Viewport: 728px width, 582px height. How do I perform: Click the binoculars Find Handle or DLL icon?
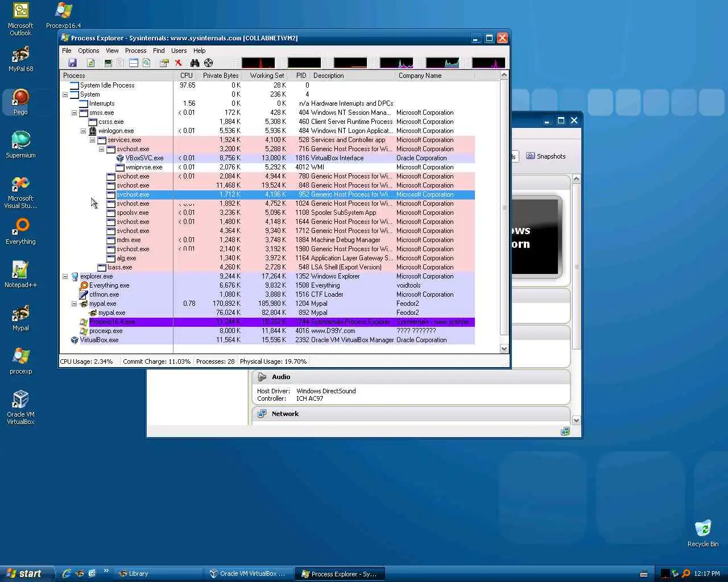coord(195,63)
